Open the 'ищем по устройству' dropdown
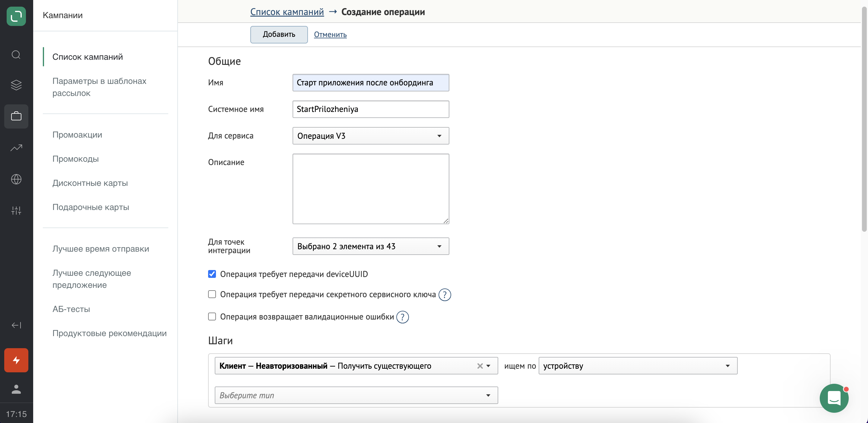The width and height of the screenshot is (868, 423). [638, 366]
